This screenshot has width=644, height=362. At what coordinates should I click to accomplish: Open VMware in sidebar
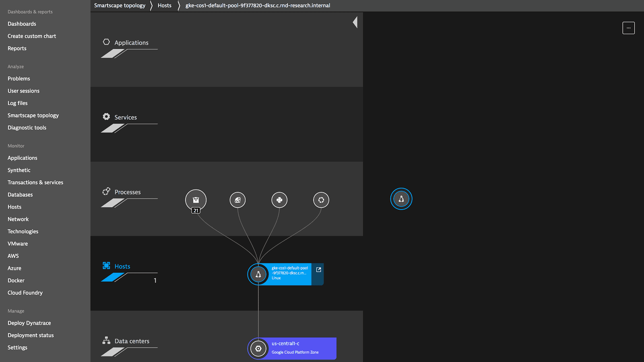(x=18, y=244)
